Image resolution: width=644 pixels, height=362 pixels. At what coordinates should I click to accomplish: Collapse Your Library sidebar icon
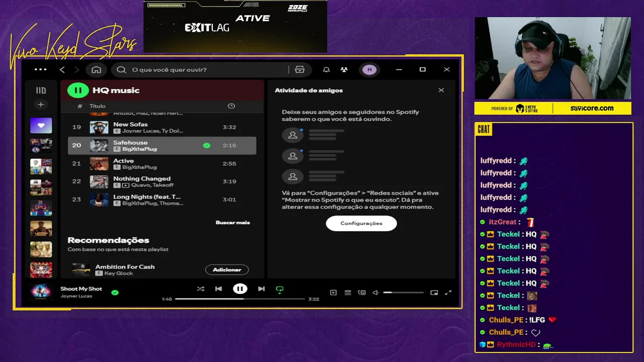tap(41, 90)
